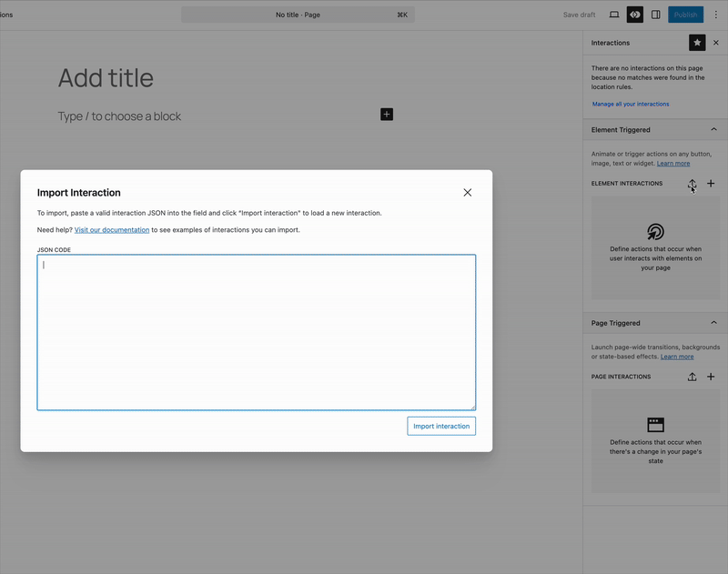This screenshot has height=574, width=728.
Task: Toggle the settings sidebar icon
Action: coord(655,15)
